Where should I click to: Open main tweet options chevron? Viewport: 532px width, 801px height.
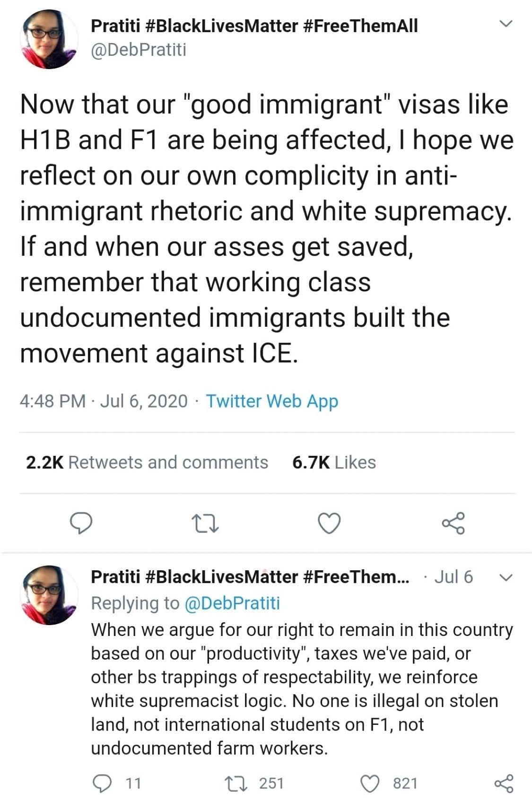coord(506,24)
